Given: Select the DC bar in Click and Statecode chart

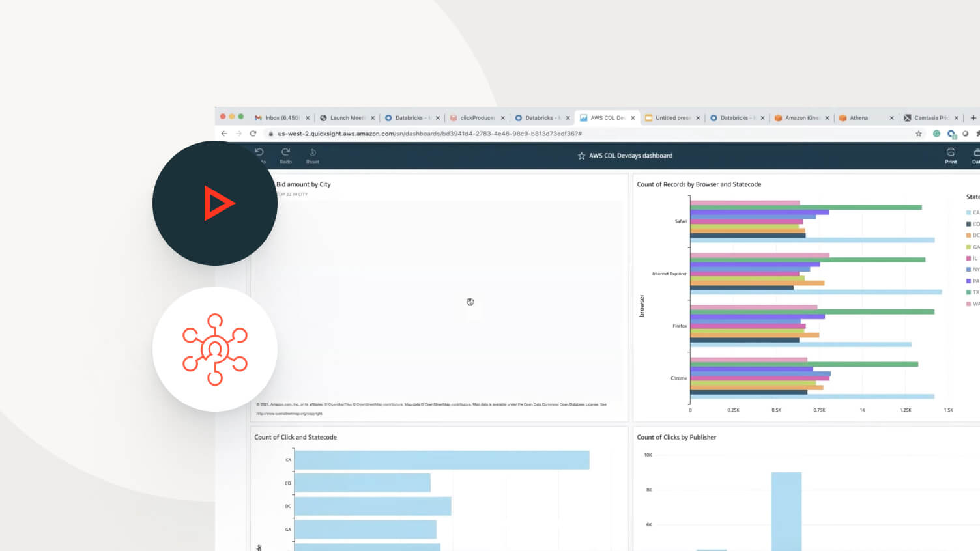Looking at the screenshot, I should tap(373, 506).
